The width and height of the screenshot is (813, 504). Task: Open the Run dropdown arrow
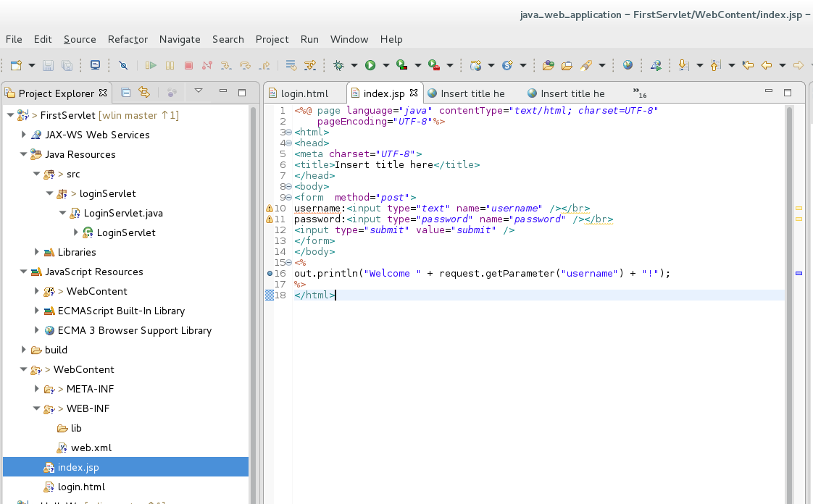coord(385,65)
